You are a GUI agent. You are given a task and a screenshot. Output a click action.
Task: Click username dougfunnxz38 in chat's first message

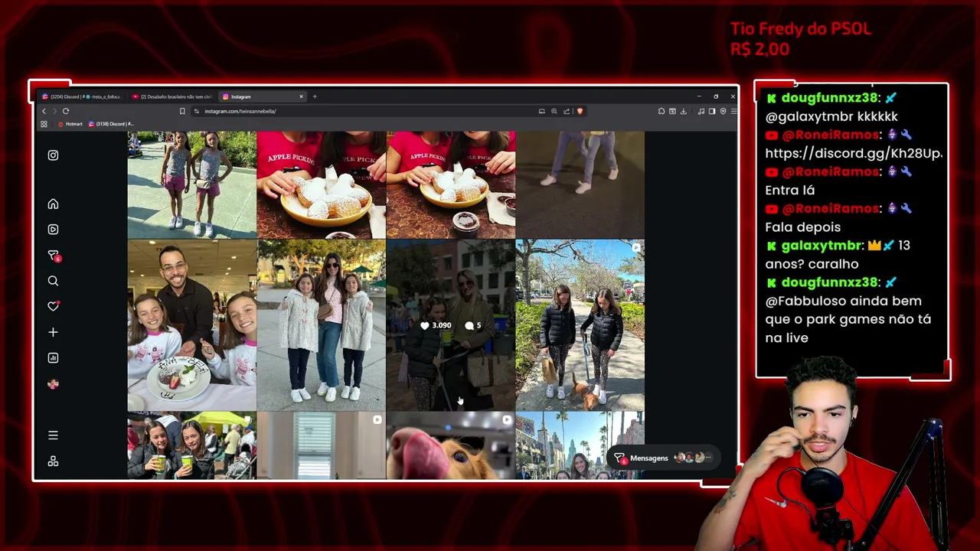click(828, 98)
